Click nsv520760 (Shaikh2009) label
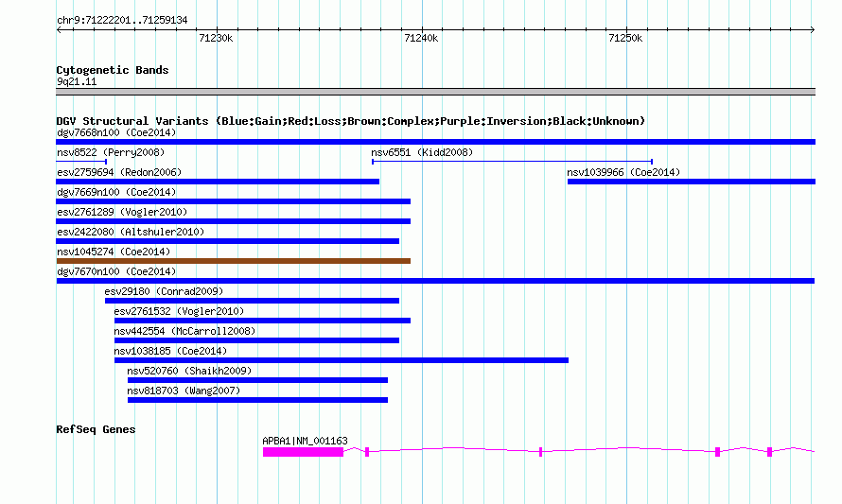The height and width of the screenshot is (504, 842). (x=189, y=371)
